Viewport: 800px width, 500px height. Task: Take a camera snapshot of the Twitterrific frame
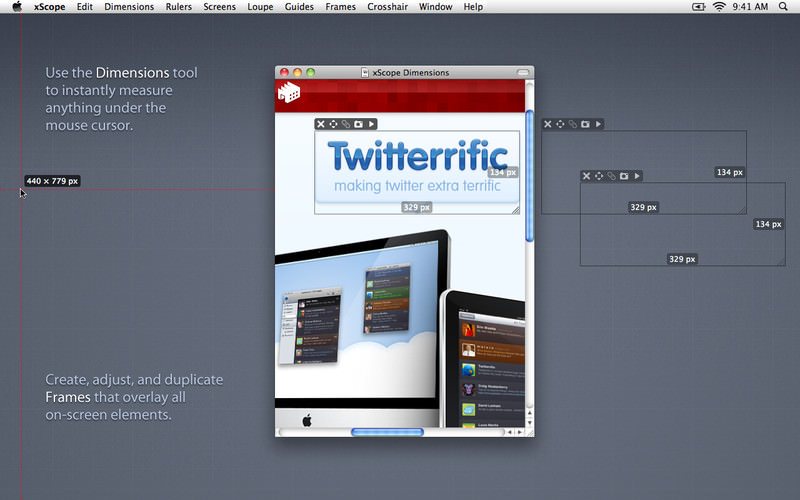click(x=359, y=124)
